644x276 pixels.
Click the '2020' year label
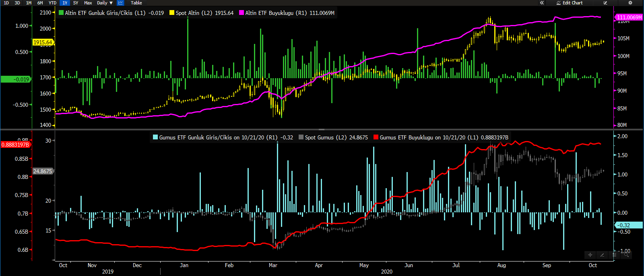pyautogui.click(x=387, y=272)
